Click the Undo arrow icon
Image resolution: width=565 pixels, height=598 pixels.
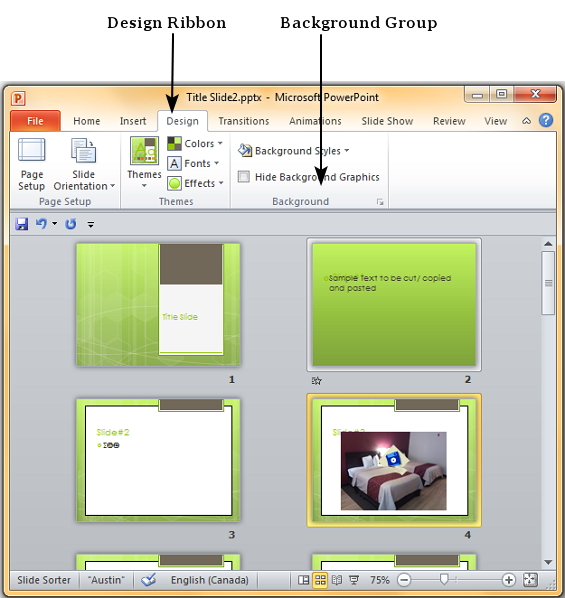(41, 223)
